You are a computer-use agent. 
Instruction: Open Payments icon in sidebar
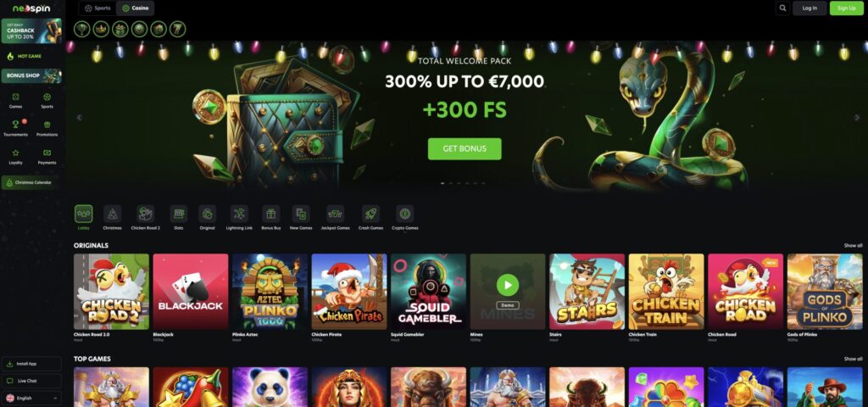47,153
